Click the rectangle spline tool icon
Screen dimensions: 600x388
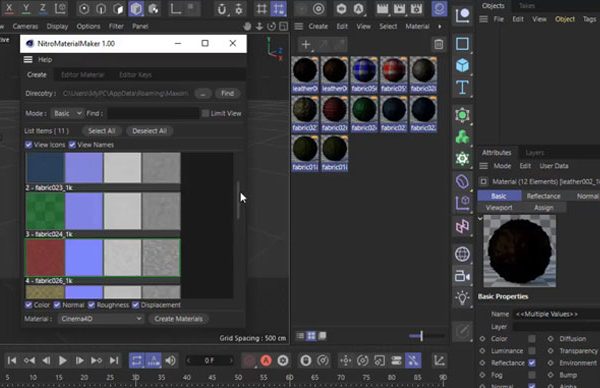click(462, 44)
